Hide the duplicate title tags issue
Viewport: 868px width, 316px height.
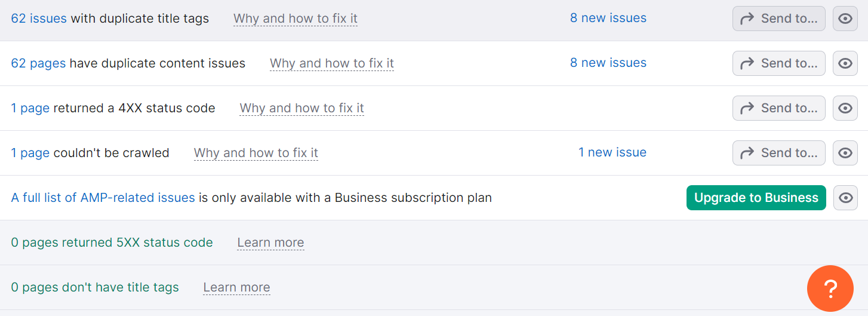845,19
